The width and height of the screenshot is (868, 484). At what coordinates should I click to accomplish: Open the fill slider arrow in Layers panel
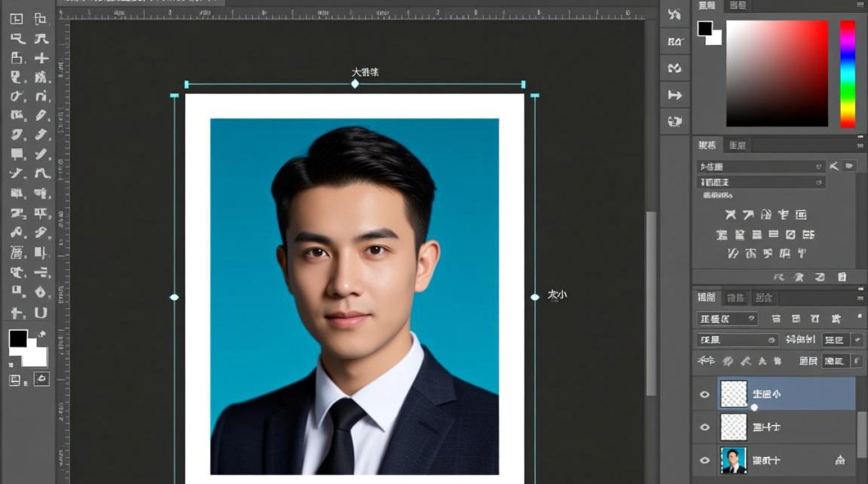[x=857, y=361]
